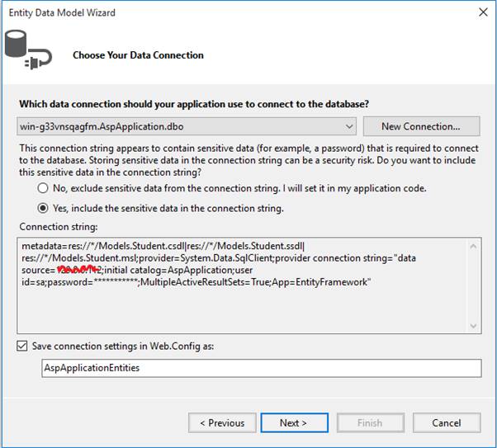The height and width of the screenshot is (448, 497).
Task: Expand the data connection dropdown arrow
Action: pos(350,127)
